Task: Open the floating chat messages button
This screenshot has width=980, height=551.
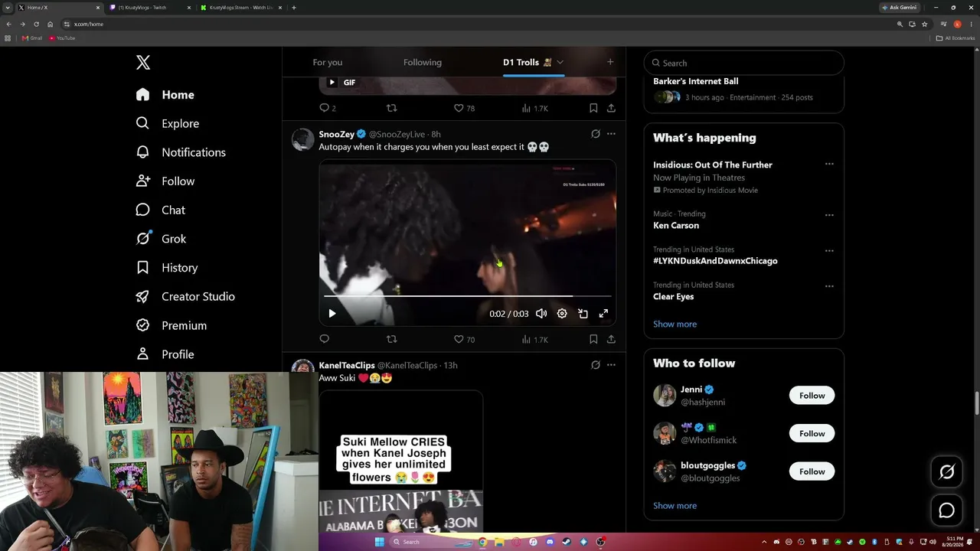Action: pos(946,510)
